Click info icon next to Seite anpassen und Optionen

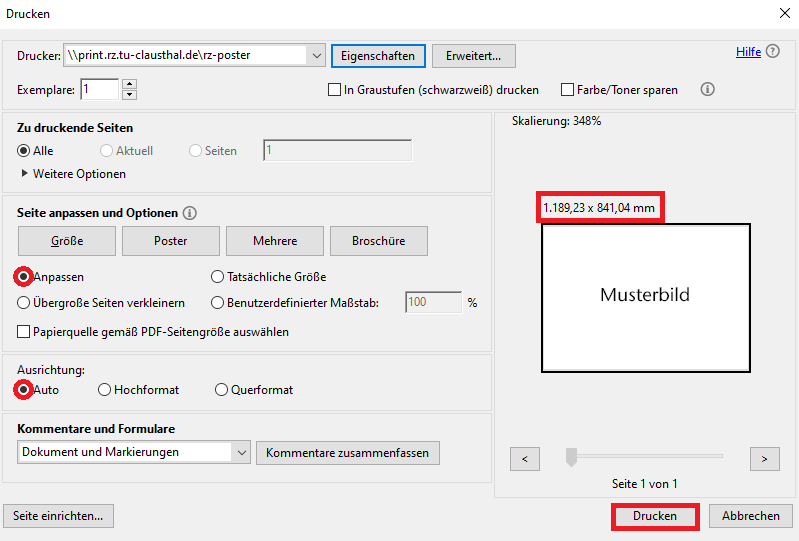[x=190, y=213]
